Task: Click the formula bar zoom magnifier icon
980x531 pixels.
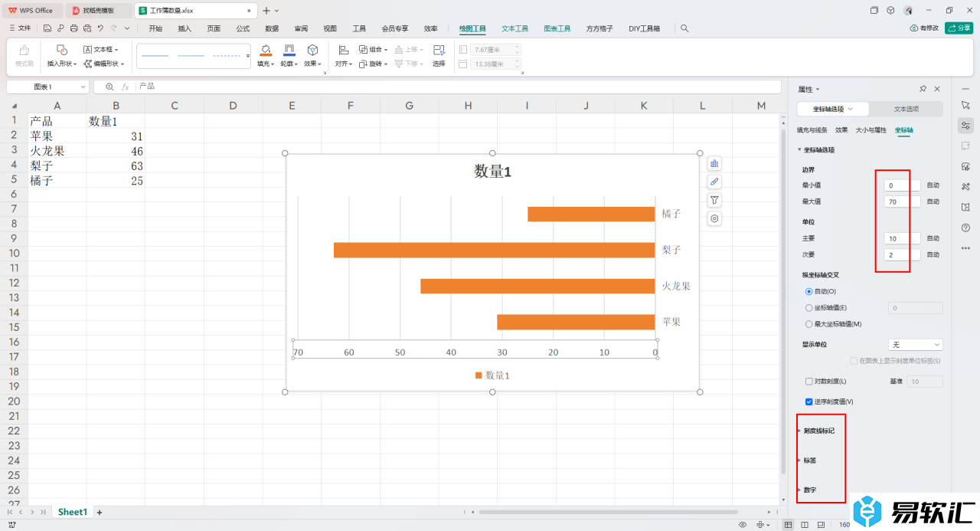Action: coord(109,87)
